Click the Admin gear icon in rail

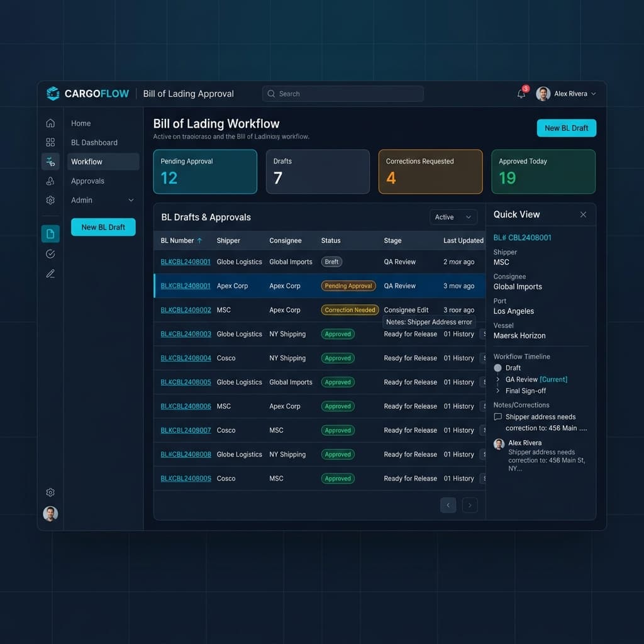(x=50, y=200)
